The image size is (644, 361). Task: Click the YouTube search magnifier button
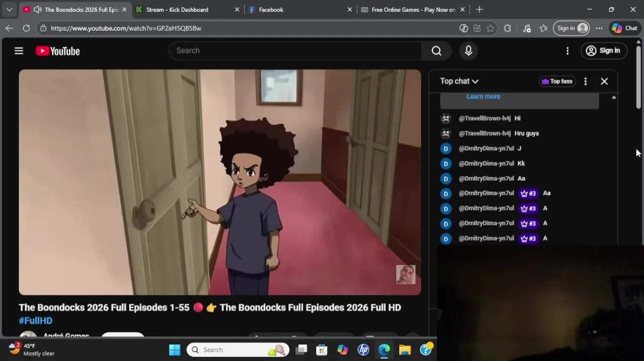436,51
